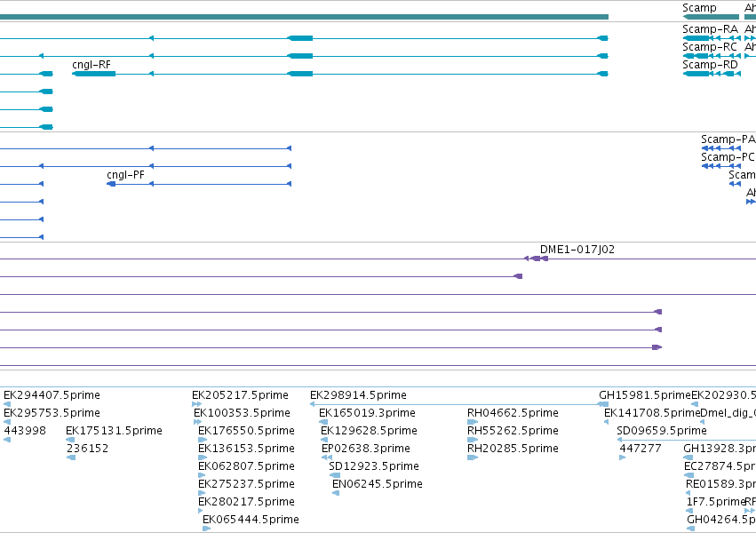Screen dimensions: 756x533
Task: Click the 443998 feature label
Action: 25,430
